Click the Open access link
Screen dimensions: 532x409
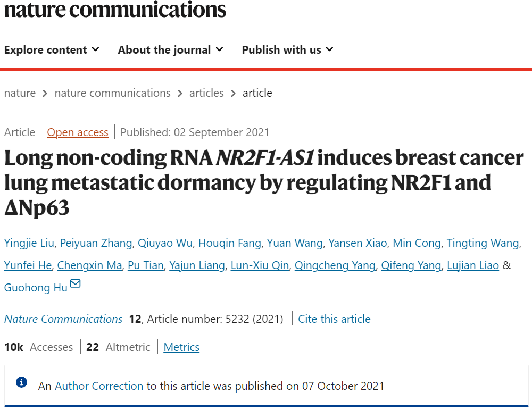click(x=78, y=132)
